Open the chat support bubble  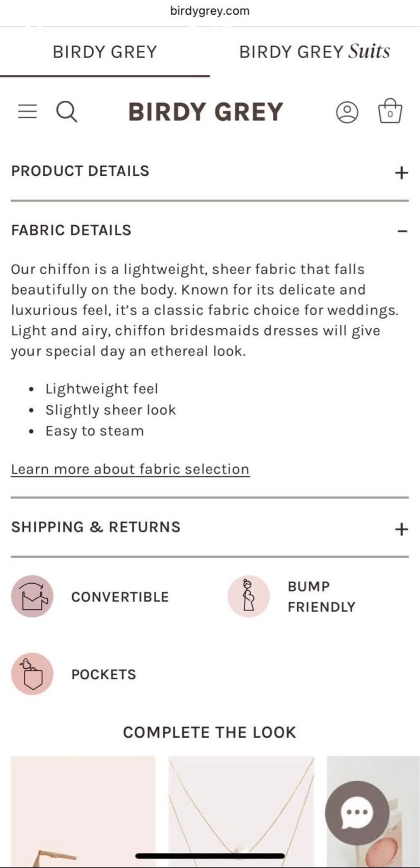click(357, 813)
